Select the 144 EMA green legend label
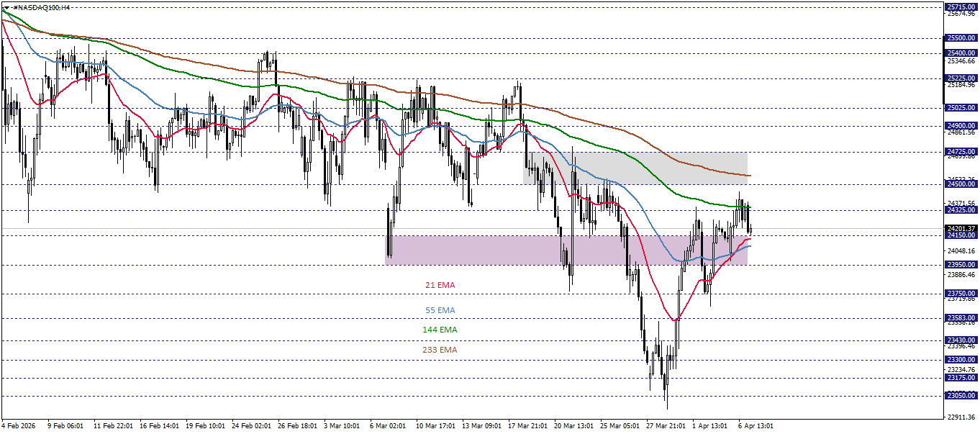 [x=439, y=329]
